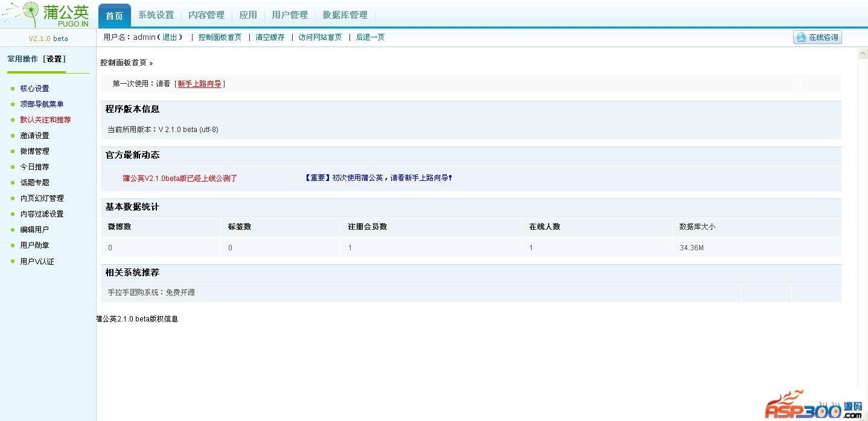Open the 新手上路向导 guide link

pyautogui.click(x=199, y=84)
